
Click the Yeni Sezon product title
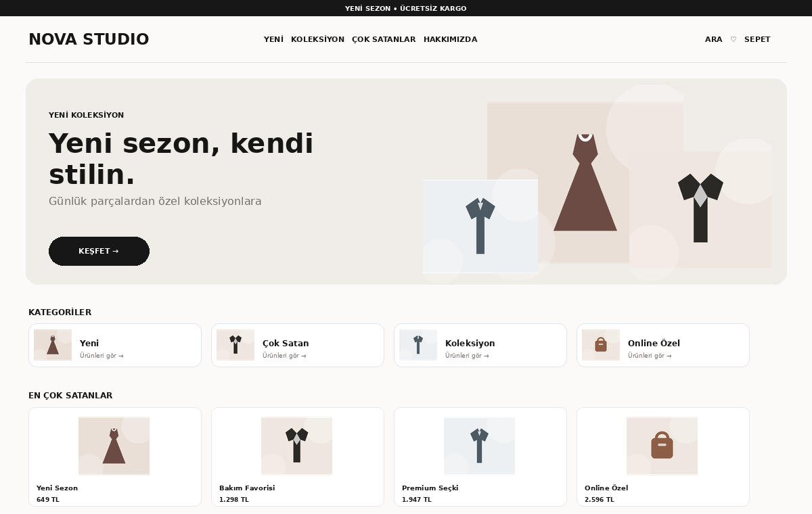(x=57, y=488)
